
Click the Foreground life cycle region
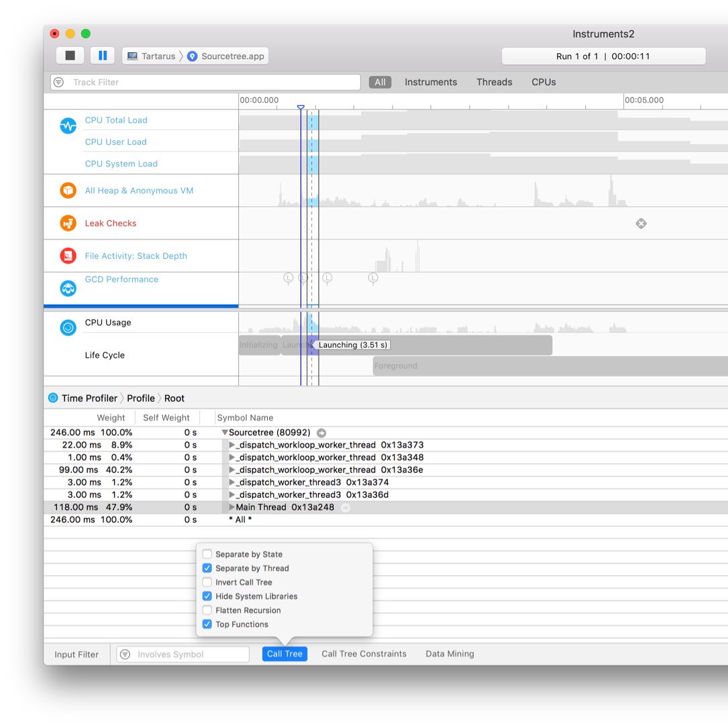550,366
